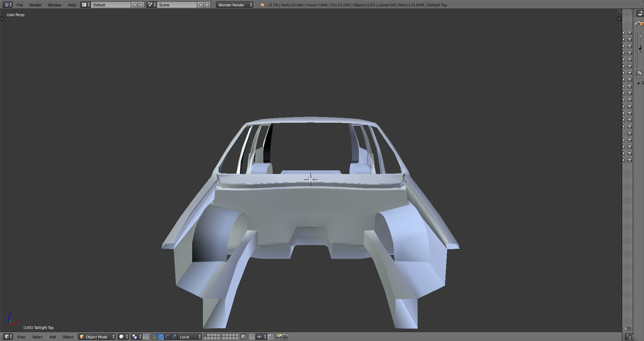This screenshot has height=341, width=644.
Task: Open the Local transform orientation dropdown
Action: point(190,337)
